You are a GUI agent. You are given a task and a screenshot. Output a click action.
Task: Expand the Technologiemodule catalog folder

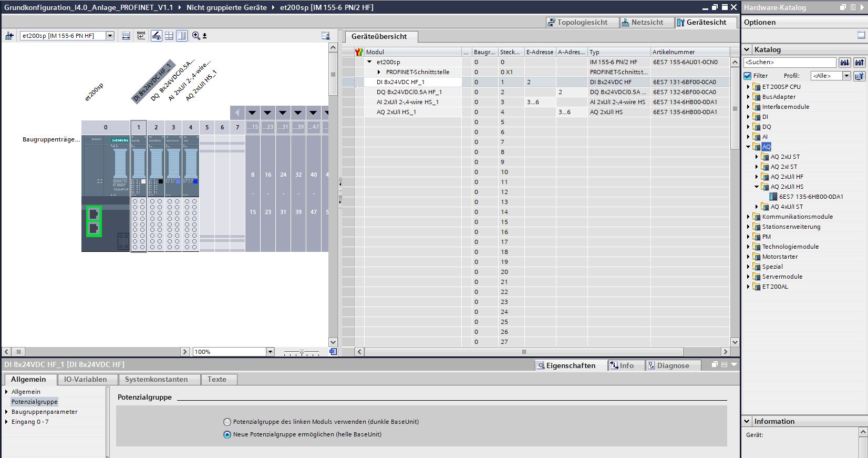click(748, 247)
